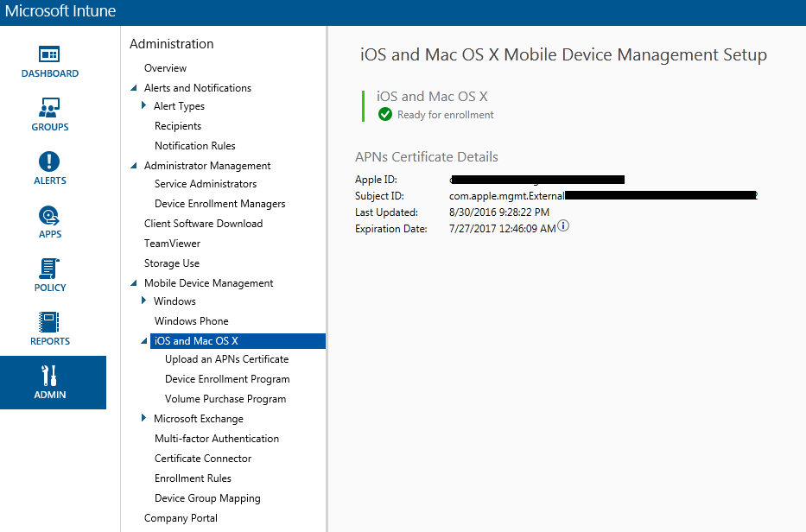Click the Ready for enrollment status text
Screen dimensions: 806x532
pyautogui.click(x=445, y=115)
